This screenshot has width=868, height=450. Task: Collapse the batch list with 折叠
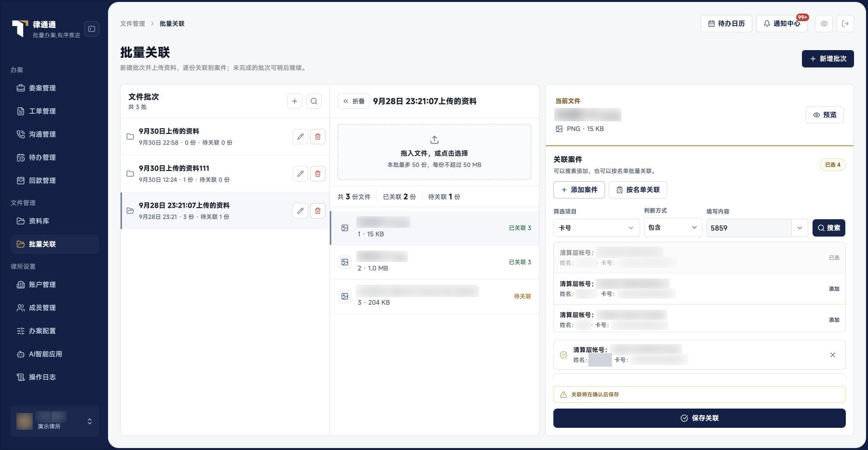(x=353, y=101)
